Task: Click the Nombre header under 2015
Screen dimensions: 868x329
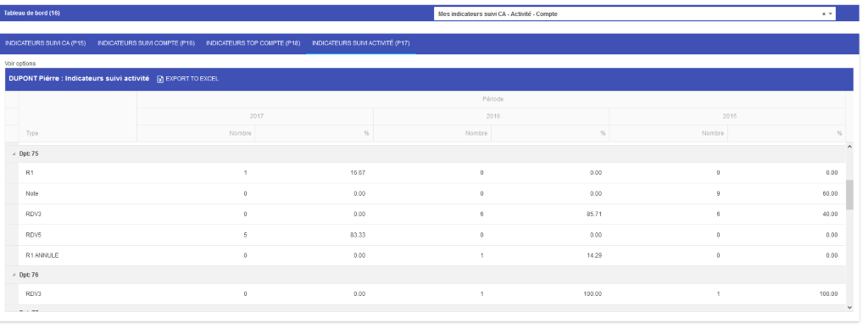Action: click(x=669, y=133)
